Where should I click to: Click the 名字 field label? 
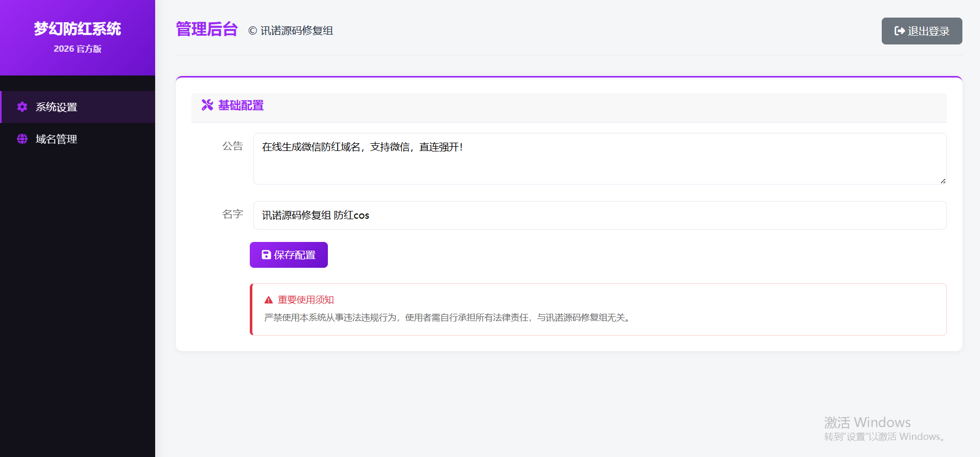pyautogui.click(x=232, y=214)
